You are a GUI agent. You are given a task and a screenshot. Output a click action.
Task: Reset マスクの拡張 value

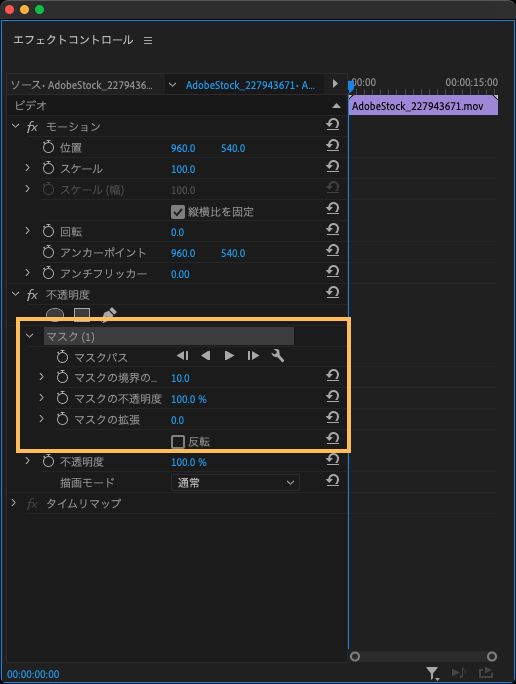[x=333, y=417]
